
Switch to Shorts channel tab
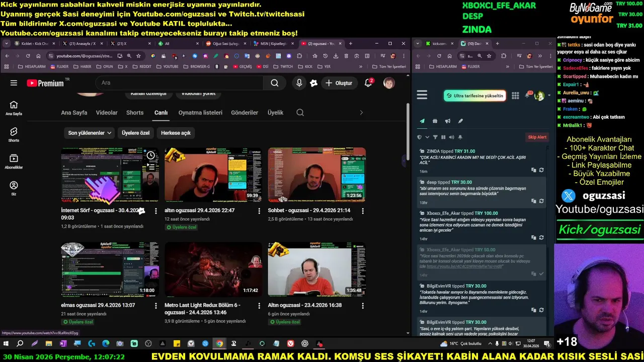click(135, 113)
